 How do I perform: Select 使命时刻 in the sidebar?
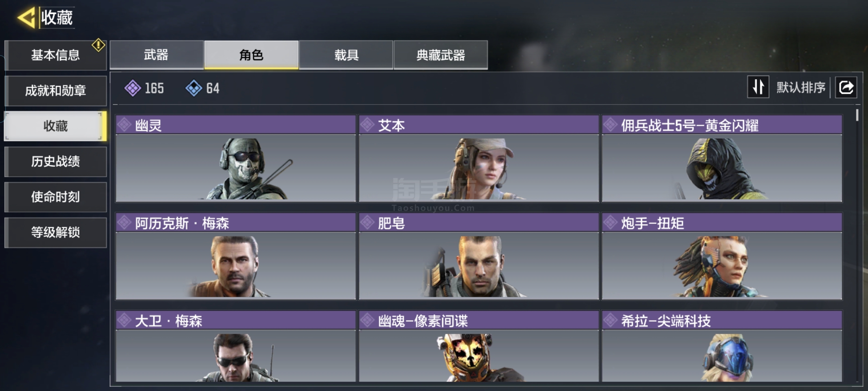pyautogui.click(x=56, y=197)
